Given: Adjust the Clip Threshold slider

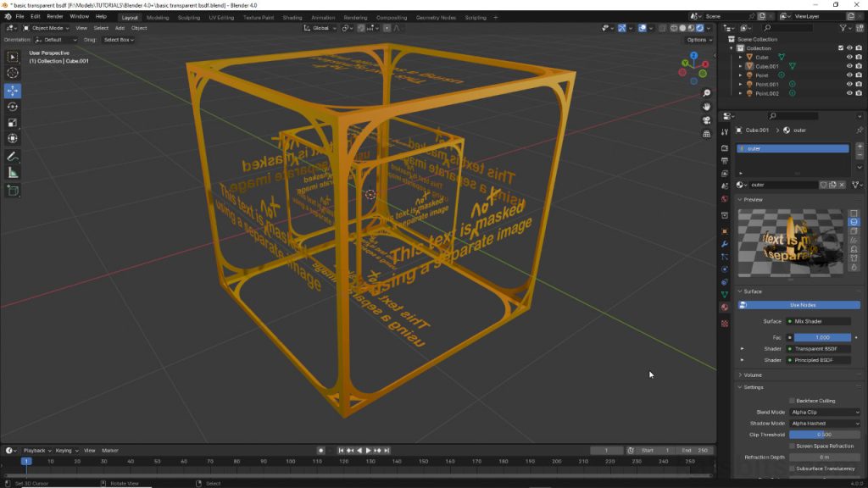Looking at the screenshot, I should [x=824, y=435].
